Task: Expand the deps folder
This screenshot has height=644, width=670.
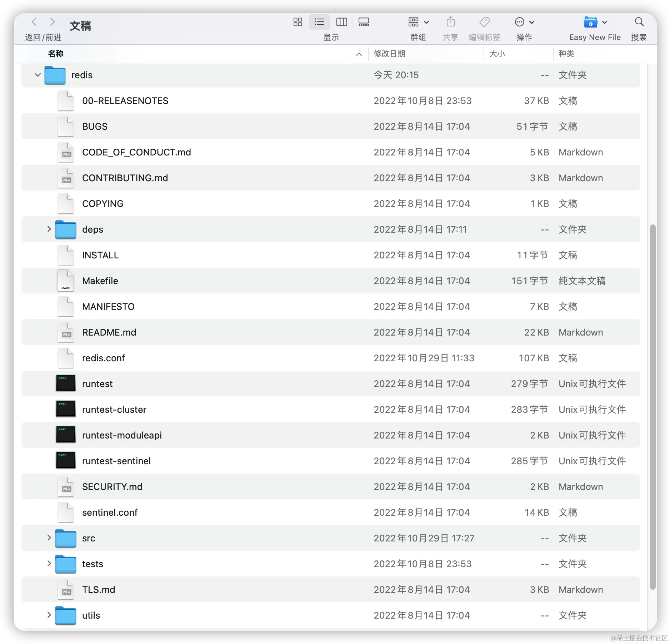Action: click(x=49, y=229)
